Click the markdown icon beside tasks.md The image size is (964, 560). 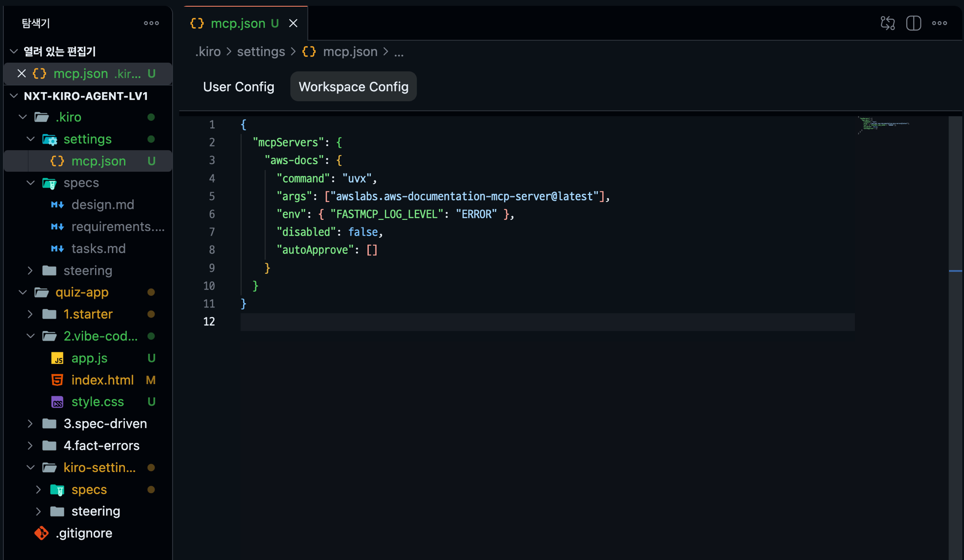point(57,249)
